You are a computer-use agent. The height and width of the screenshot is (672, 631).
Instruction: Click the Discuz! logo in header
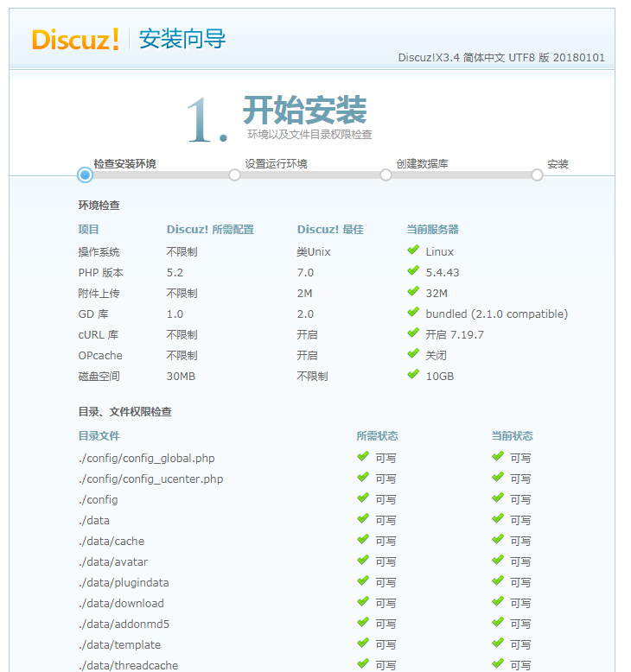75,40
